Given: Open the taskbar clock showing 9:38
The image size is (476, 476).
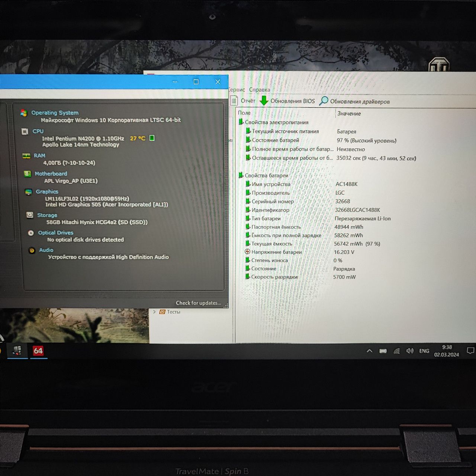Looking at the screenshot, I should click(447, 351).
